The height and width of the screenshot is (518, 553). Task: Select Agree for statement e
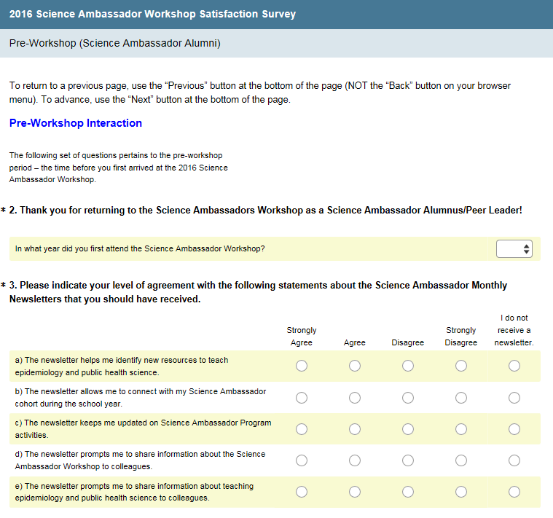click(x=355, y=492)
